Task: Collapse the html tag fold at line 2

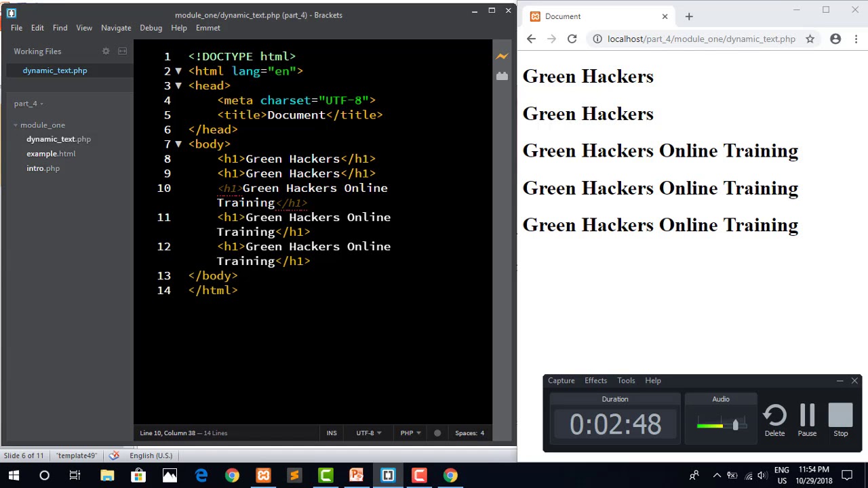Action: point(178,71)
